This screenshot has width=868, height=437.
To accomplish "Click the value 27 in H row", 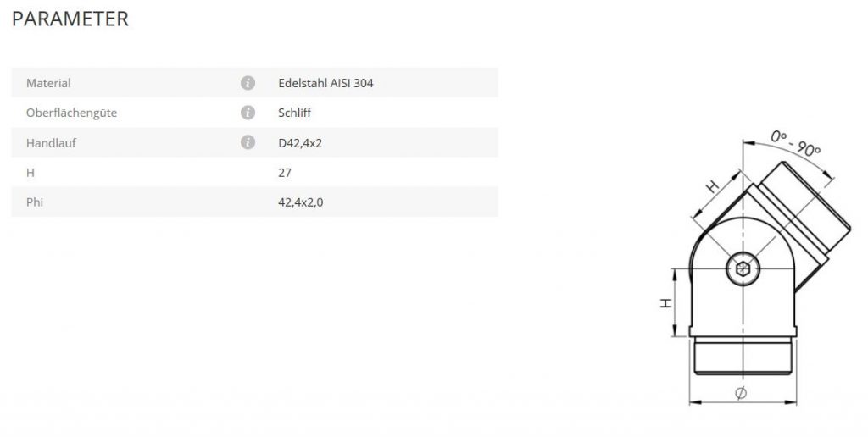I will click(x=285, y=172).
